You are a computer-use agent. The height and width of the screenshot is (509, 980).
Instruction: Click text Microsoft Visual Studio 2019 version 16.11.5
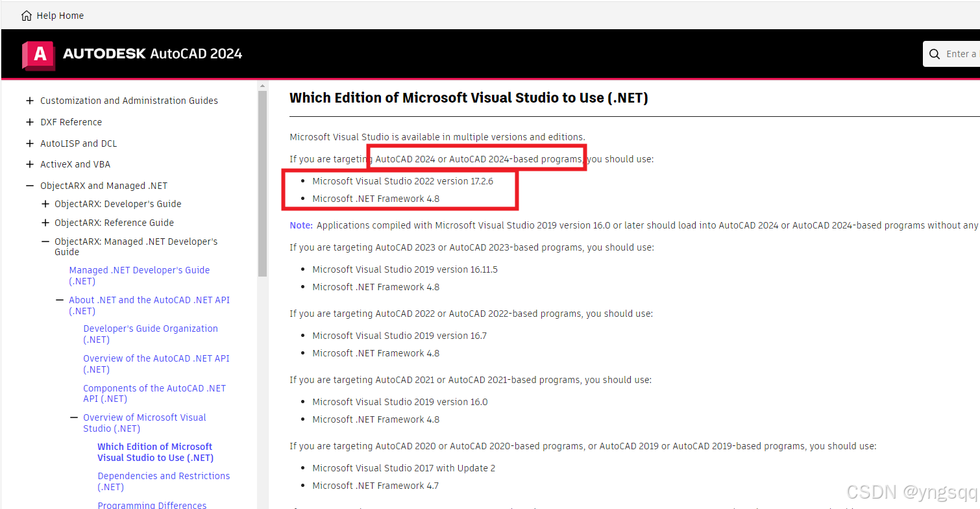[x=405, y=269]
